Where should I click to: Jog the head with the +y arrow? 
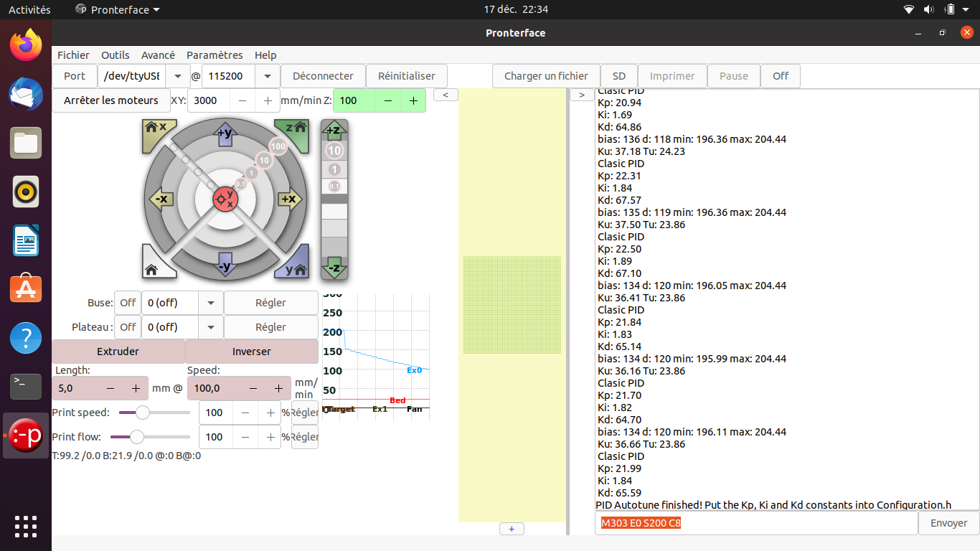point(225,133)
